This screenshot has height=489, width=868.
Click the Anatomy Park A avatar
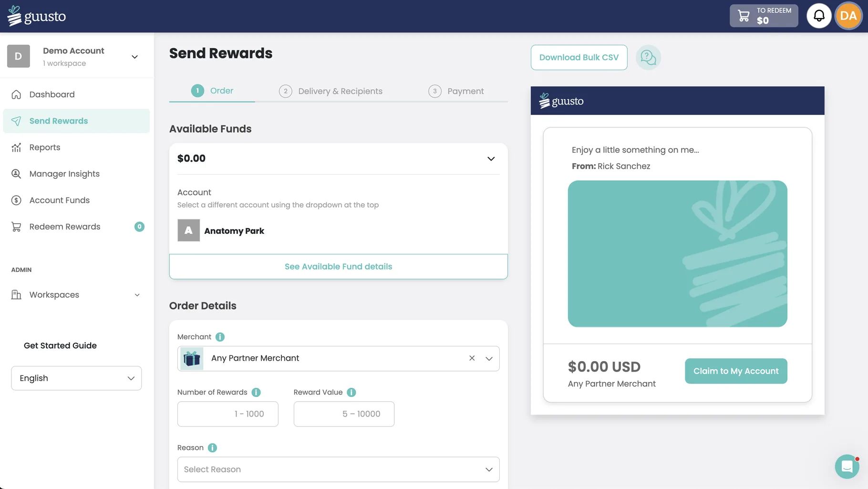pyautogui.click(x=189, y=230)
